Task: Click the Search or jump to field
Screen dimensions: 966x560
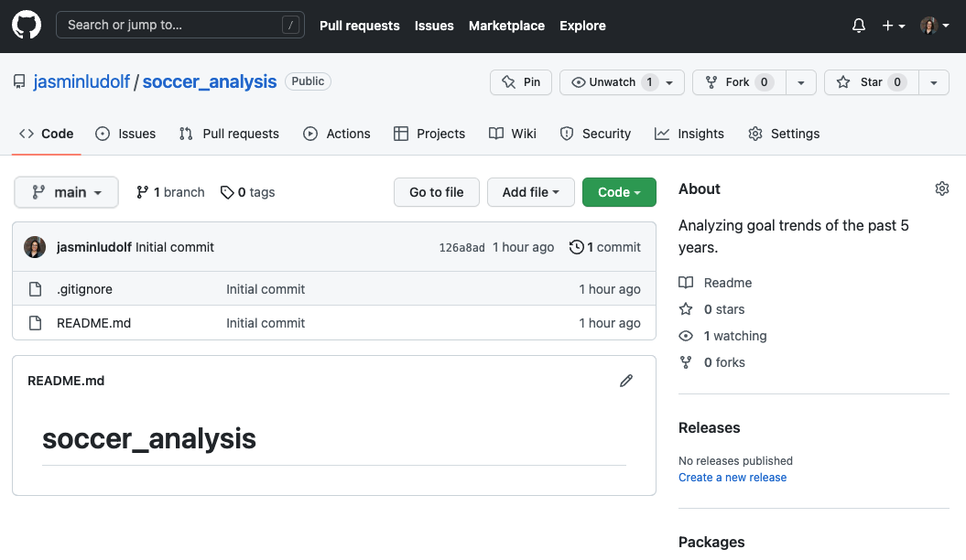Action: point(179,26)
